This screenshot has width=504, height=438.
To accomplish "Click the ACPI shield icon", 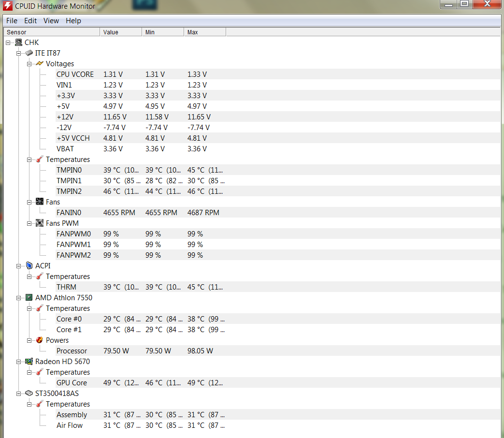I will coord(29,265).
